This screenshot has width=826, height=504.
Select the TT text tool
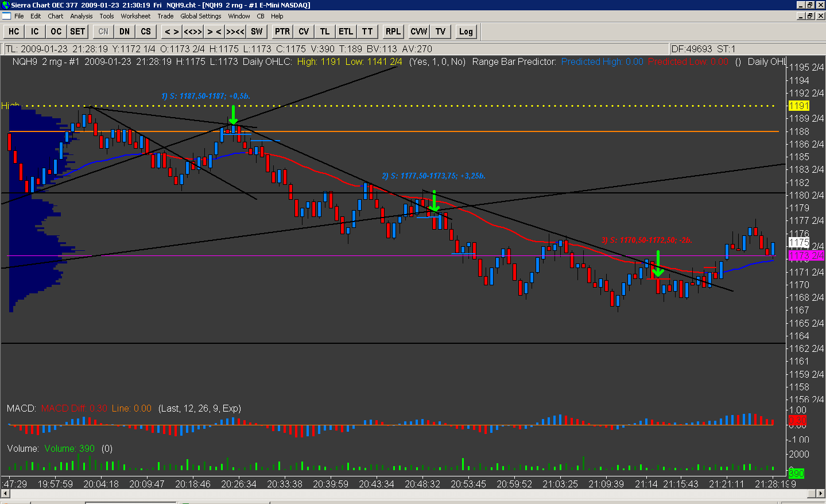tap(367, 32)
